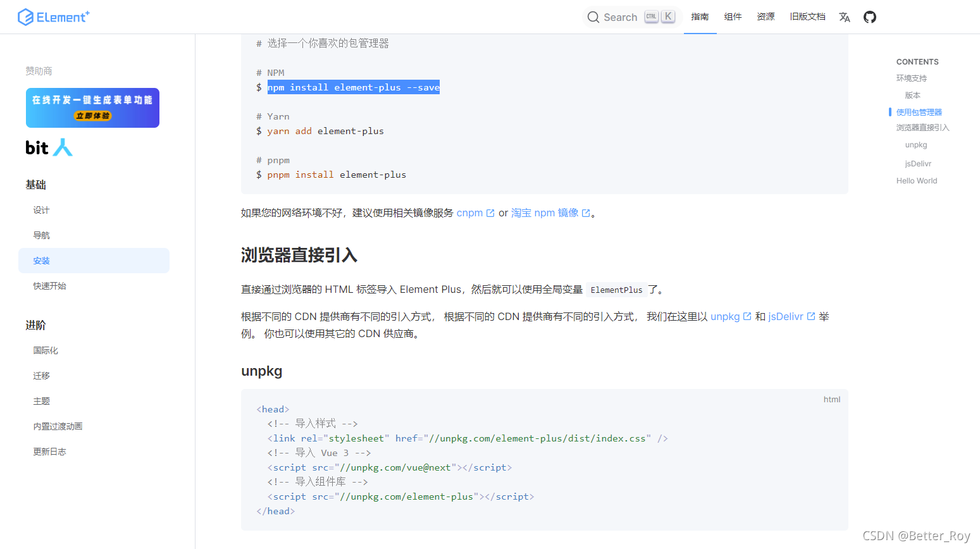Jump to 版本 in Contents
Screen dimensions: 980x549
pyautogui.click(x=912, y=95)
